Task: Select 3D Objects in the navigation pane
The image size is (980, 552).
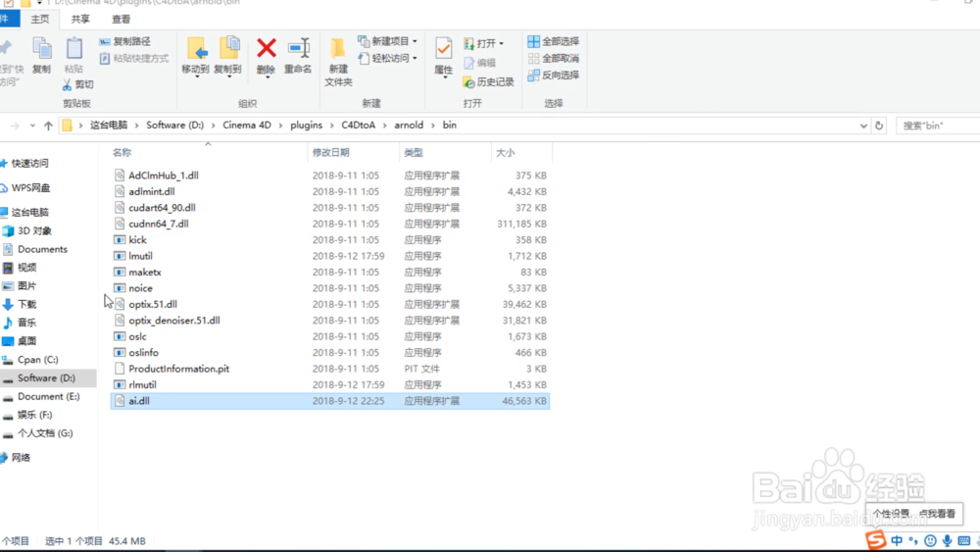Action: [x=34, y=230]
